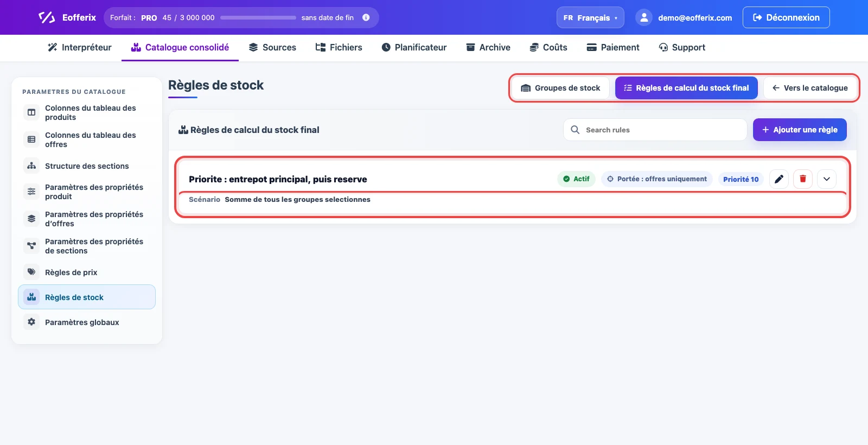Open Paramètres des propriétés de sections
The height and width of the screenshot is (445, 868).
(x=87, y=246)
